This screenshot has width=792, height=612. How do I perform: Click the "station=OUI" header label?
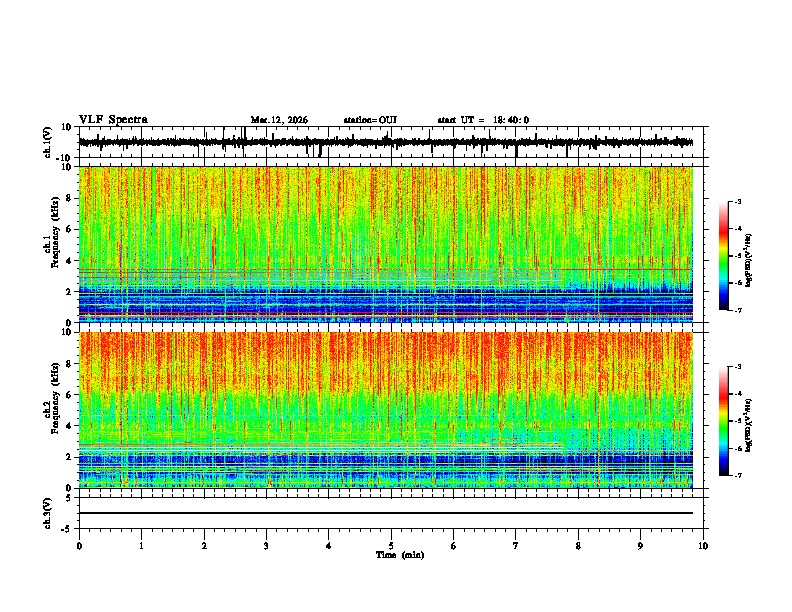[370, 120]
